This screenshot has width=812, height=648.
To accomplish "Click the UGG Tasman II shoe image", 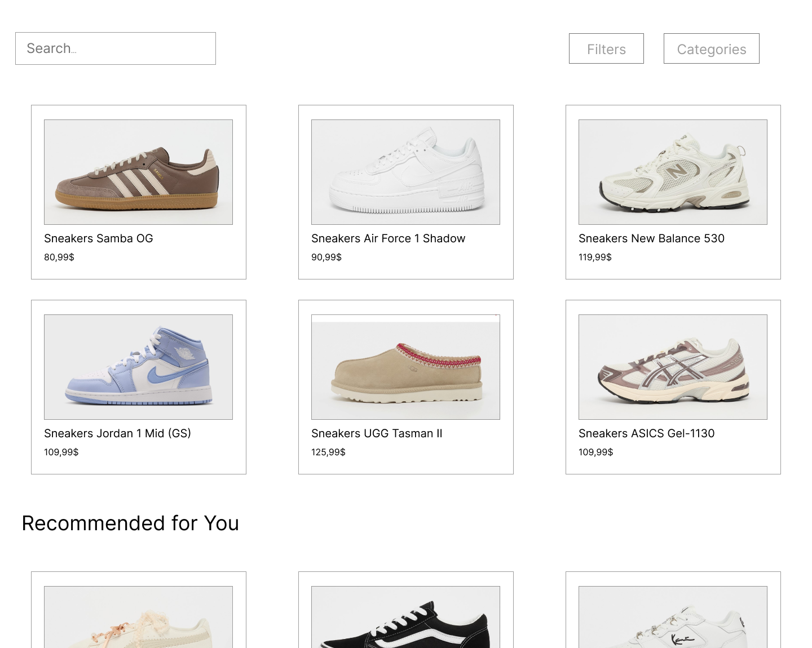I will click(405, 367).
